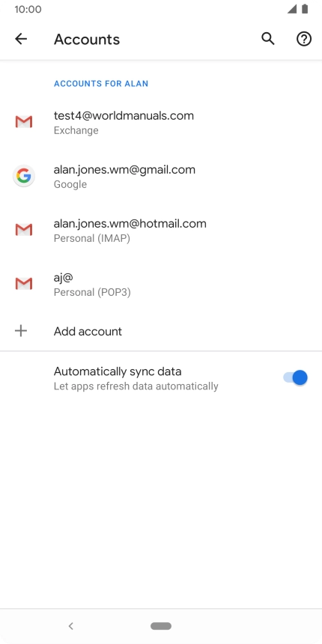Tap the Google logo icon
This screenshot has height=644, width=322.
pos(24,176)
